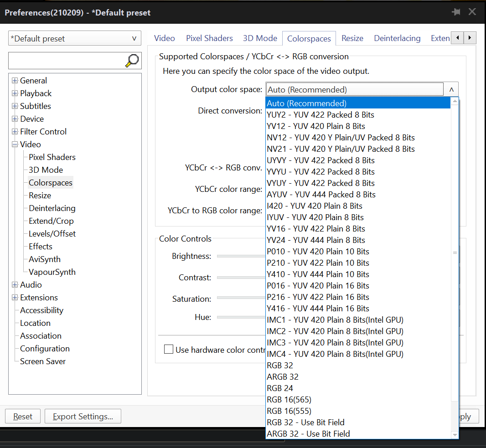Collapse the Output color space dropdown
Screen dimensions: 486x448
451,90
